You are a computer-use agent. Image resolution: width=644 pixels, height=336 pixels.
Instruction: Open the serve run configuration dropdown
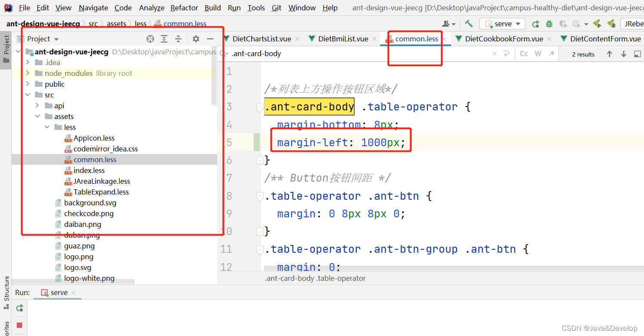502,24
